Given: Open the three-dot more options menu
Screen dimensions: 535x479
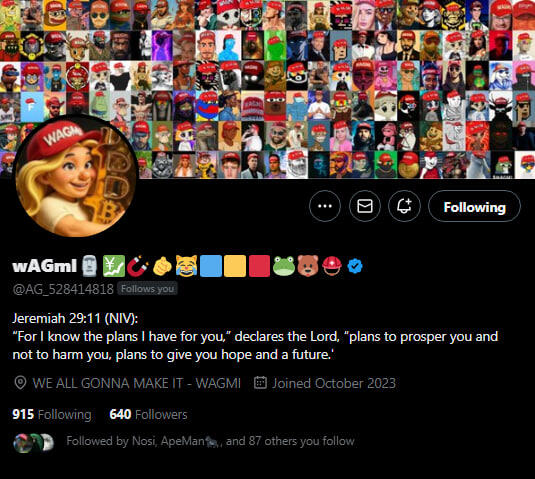Looking at the screenshot, I should pyautogui.click(x=324, y=206).
